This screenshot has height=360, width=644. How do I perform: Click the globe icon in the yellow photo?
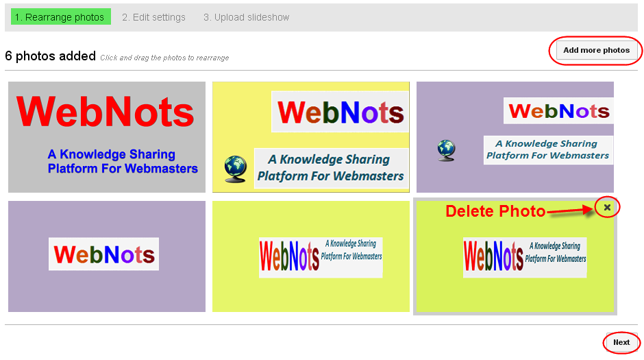235,169
